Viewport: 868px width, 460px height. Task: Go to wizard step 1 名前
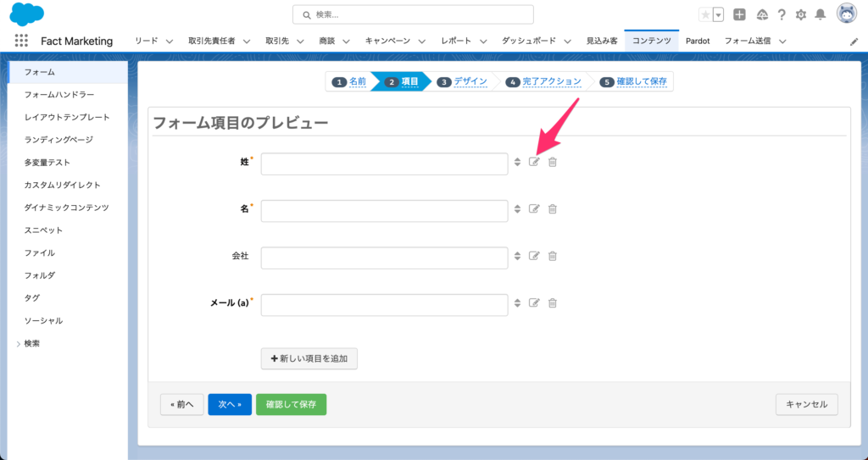point(358,81)
